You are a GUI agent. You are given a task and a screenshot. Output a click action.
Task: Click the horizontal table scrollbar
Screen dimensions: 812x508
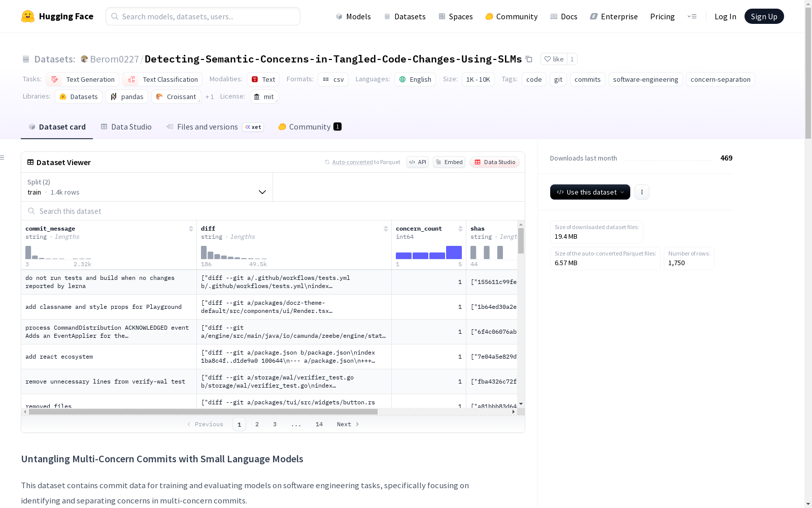point(203,411)
